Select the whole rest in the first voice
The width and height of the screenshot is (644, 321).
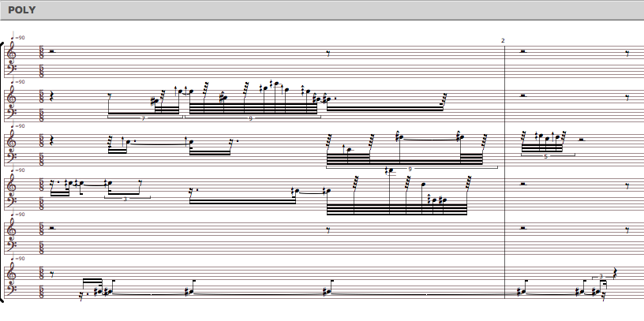(52, 53)
